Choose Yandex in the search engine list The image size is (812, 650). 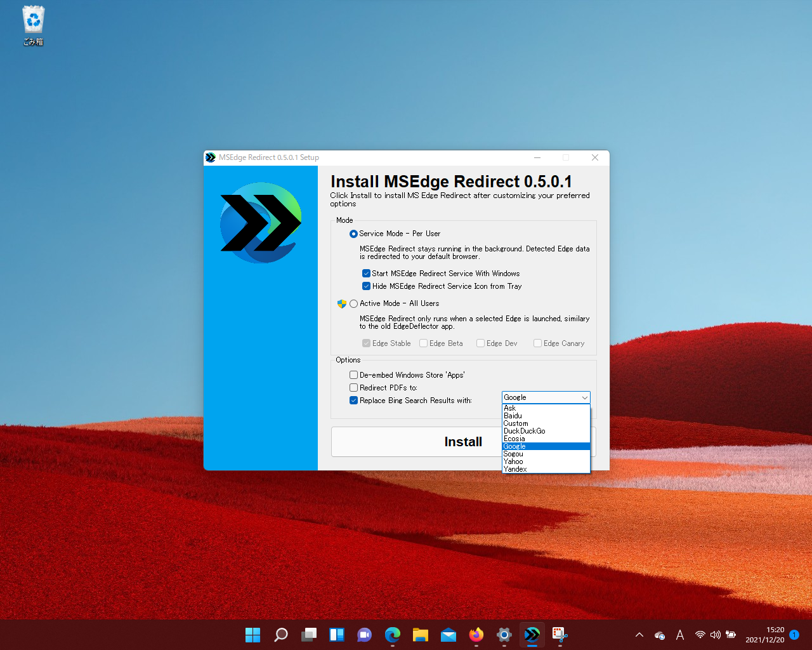coord(515,469)
